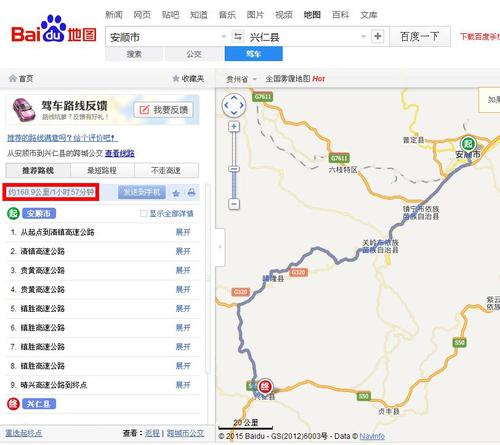500x445 pixels.
Task: Click the route rating prompt link
Action: point(62,138)
